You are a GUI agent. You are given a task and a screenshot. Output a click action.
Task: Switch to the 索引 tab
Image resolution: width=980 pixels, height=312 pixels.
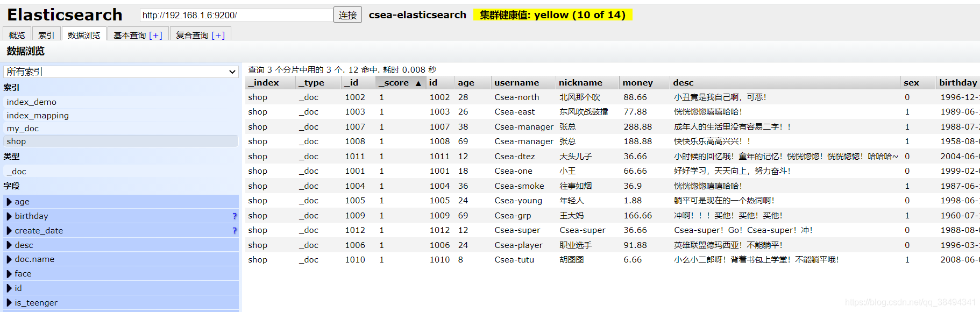(x=46, y=35)
